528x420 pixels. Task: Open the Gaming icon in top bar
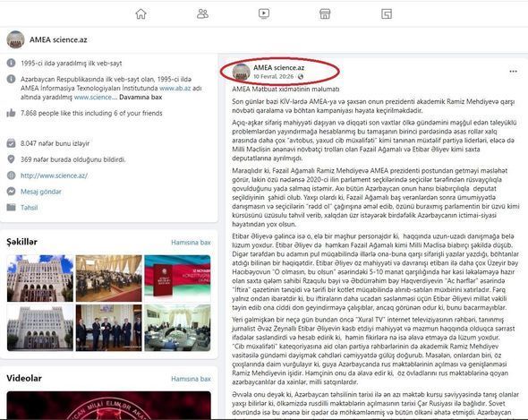click(x=387, y=13)
